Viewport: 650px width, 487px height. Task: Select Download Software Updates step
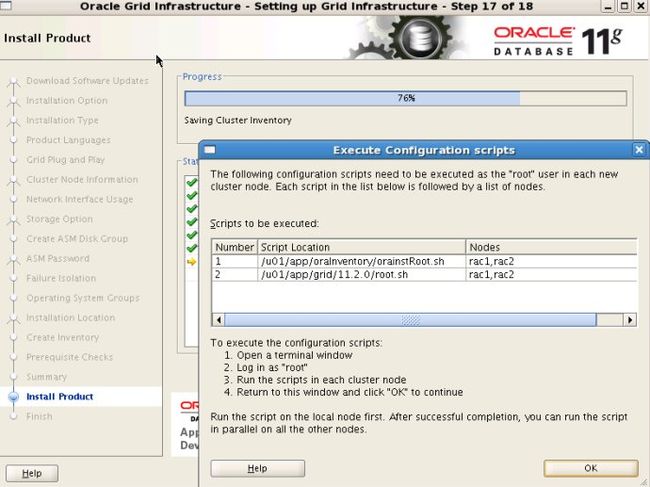[x=87, y=81]
